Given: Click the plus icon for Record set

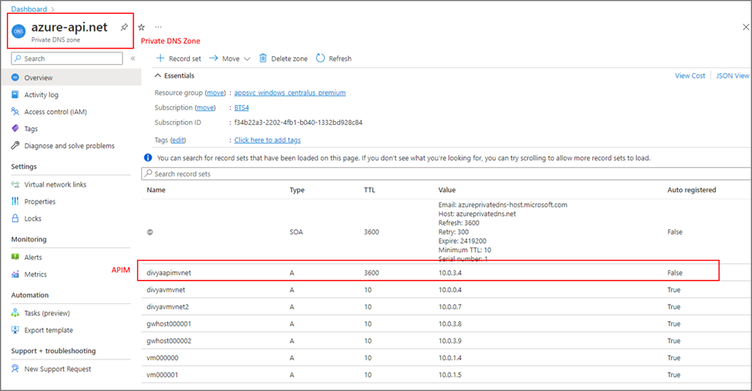Looking at the screenshot, I should [x=160, y=58].
